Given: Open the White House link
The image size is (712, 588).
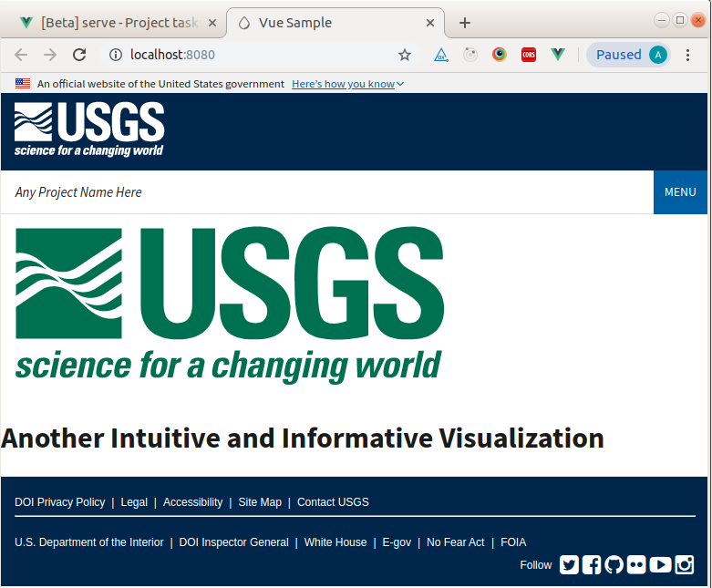Looking at the screenshot, I should coord(335,542).
